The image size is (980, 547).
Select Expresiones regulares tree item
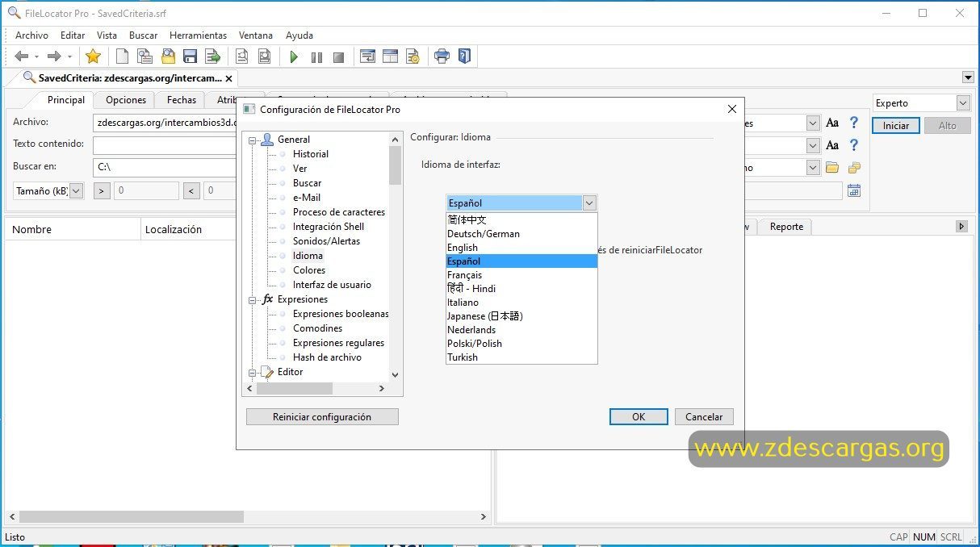coord(338,343)
